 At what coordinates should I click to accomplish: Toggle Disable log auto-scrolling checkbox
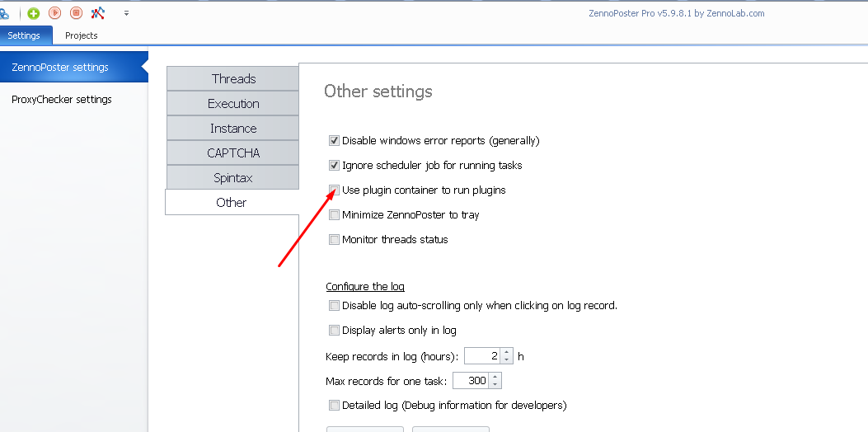coord(334,305)
